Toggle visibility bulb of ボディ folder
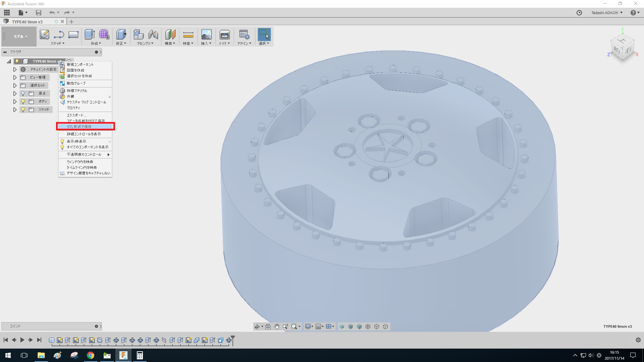The image size is (644, 362). (x=23, y=102)
